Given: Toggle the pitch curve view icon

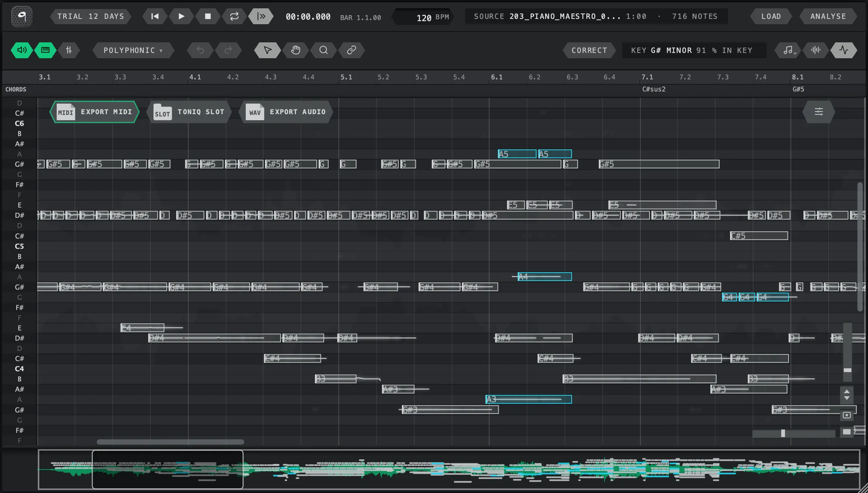Looking at the screenshot, I should click(843, 50).
